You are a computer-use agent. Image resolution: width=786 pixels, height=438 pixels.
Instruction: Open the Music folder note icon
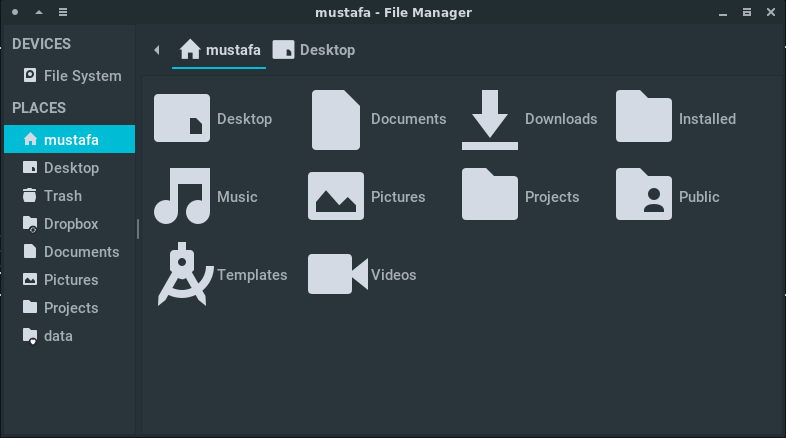[182, 196]
